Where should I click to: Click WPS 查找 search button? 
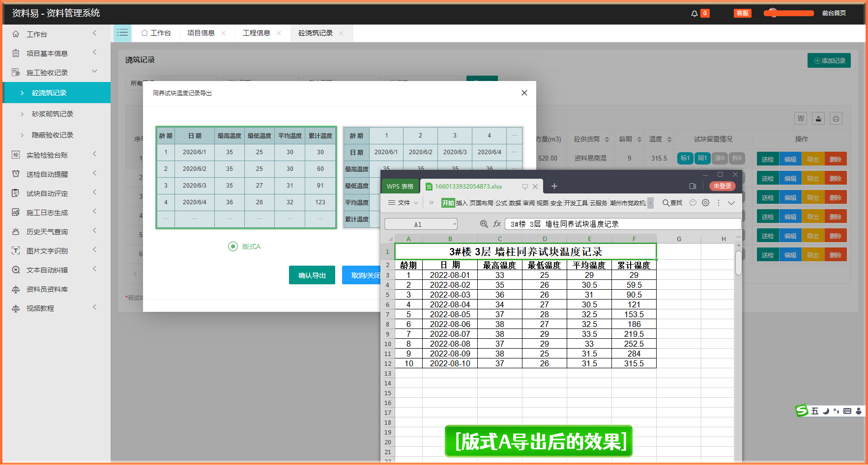(x=672, y=203)
